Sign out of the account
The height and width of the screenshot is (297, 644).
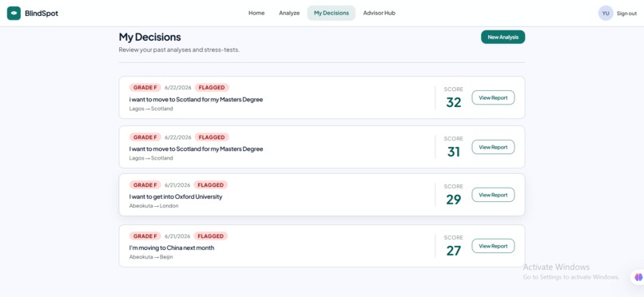click(x=626, y=13)
